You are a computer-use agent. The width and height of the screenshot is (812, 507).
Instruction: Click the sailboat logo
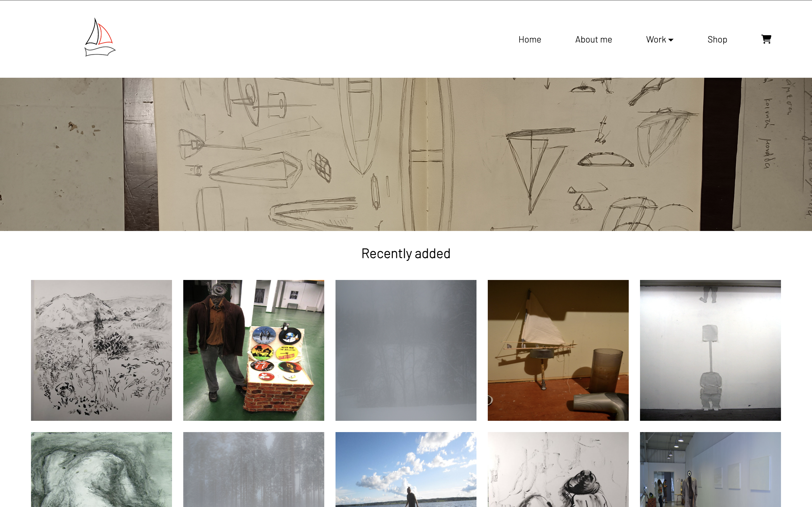[x=100, y=37]
